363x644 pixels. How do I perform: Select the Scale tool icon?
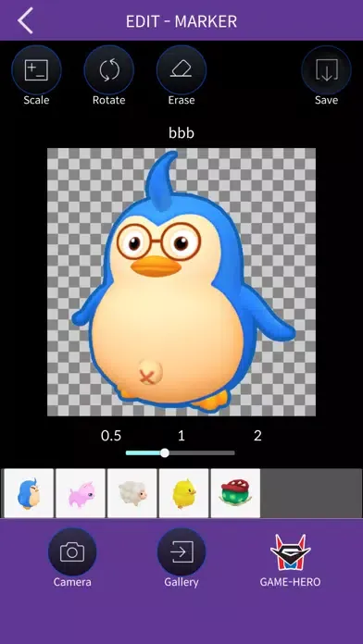(x=36, y=69)
